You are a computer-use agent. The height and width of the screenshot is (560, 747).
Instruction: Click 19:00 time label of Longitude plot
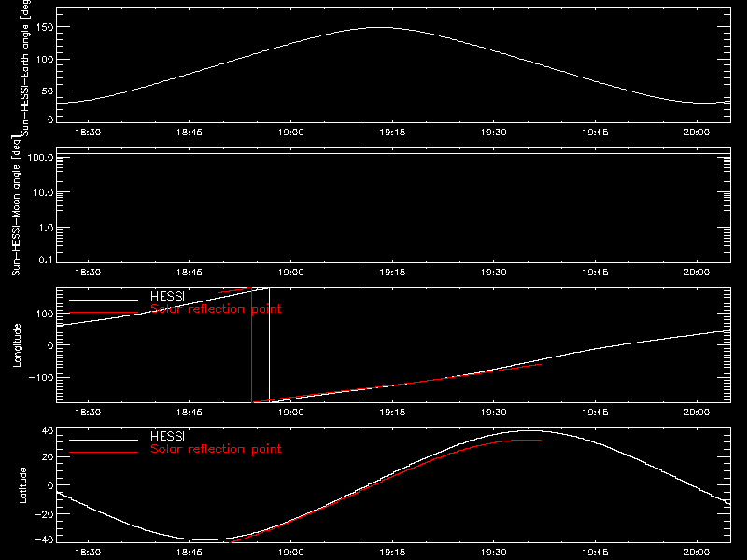click(291, 413)
